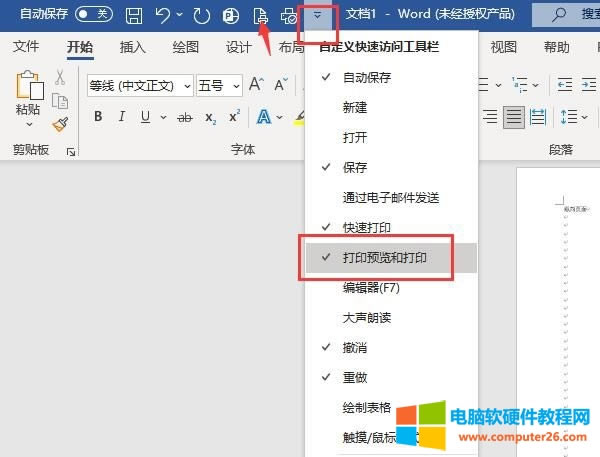Open the 文件 tab
The image size is (600, 457).
coord(26,48)
